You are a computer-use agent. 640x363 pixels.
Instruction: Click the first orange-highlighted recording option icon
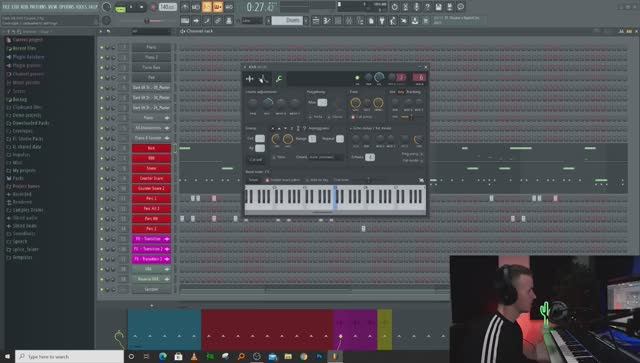point(207,7)
